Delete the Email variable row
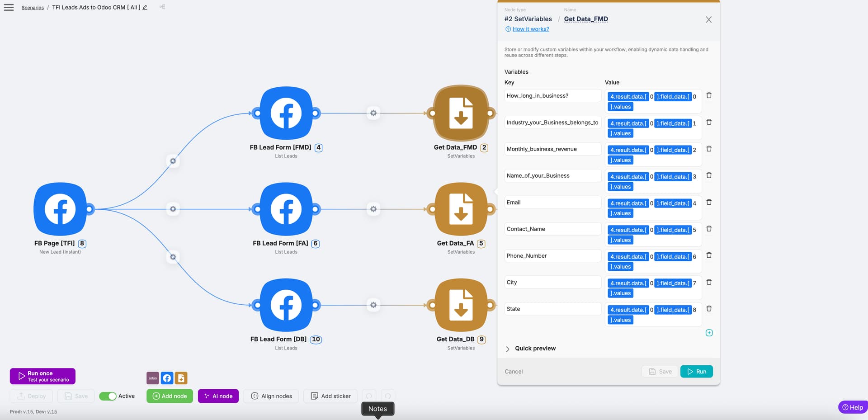Image resolution: width=868 pixels, height=420 pixels. (x=709, y=202)
